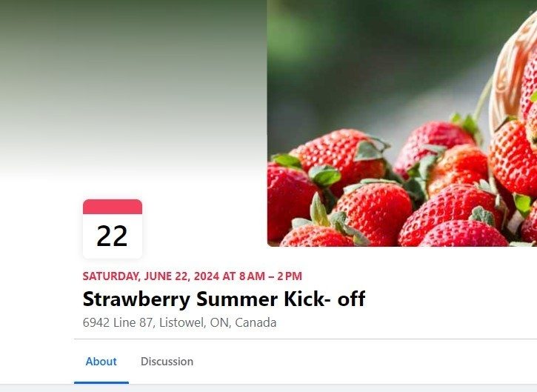This screenshot has width=537, height=392.
Task: Click the calendar icon showing 22
Action: [112, 229]
